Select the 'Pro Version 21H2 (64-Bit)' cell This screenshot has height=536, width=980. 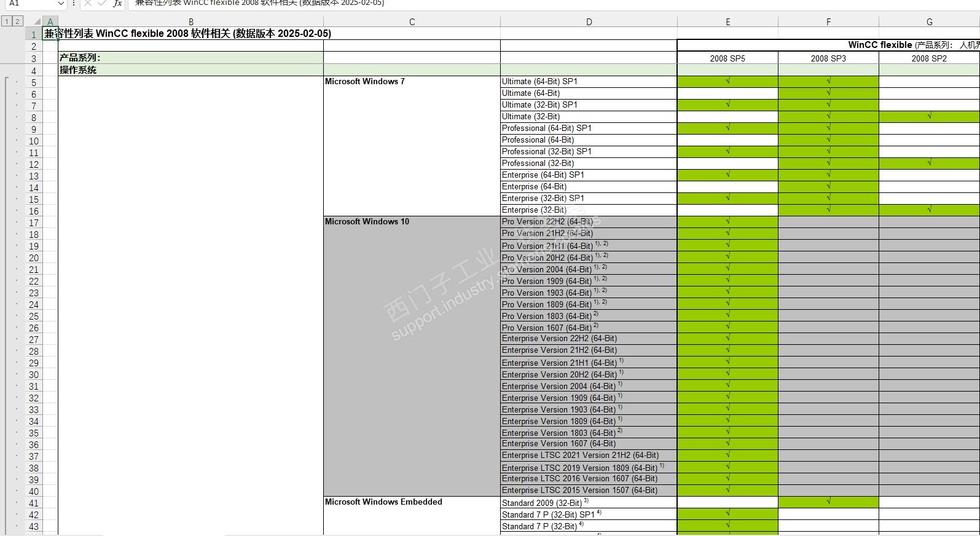tap(589, 234)
